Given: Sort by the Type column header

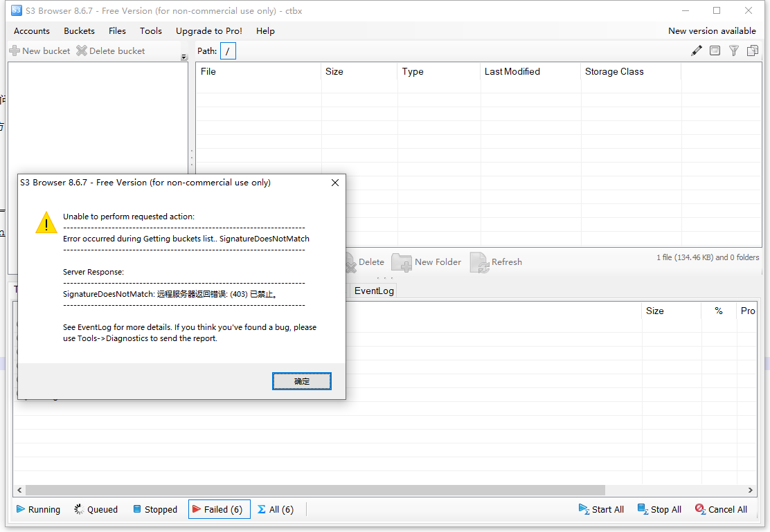Looking at the screenshot, I should click(x=438, y=72).
